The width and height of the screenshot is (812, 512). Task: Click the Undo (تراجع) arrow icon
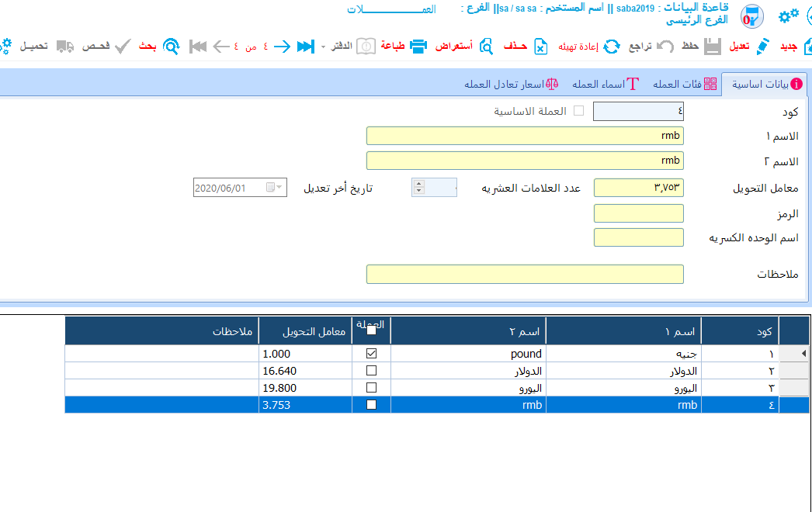point(665,47)
